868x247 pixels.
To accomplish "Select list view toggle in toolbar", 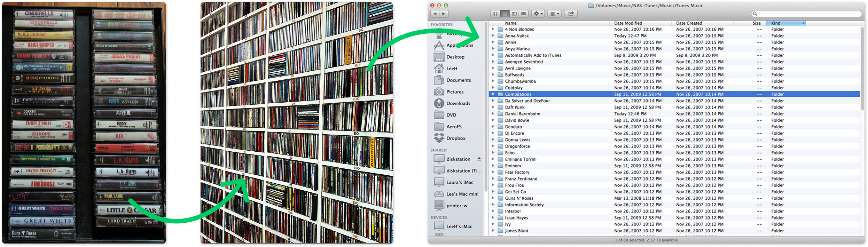I will pyautogui.click(x=505, y=14).
